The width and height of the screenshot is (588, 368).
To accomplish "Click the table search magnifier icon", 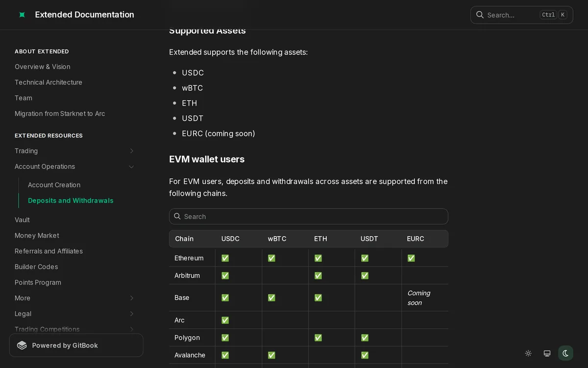I will point(177,216).
